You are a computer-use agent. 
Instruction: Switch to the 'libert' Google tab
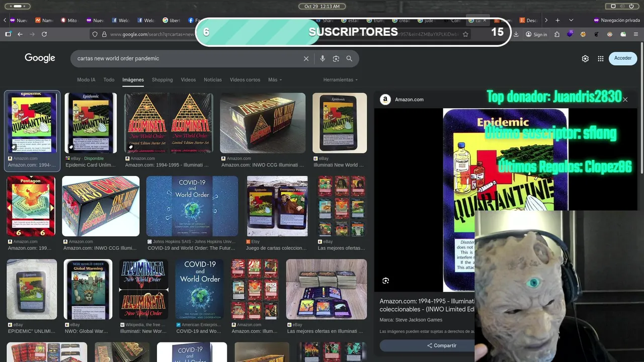click(172, 20)
